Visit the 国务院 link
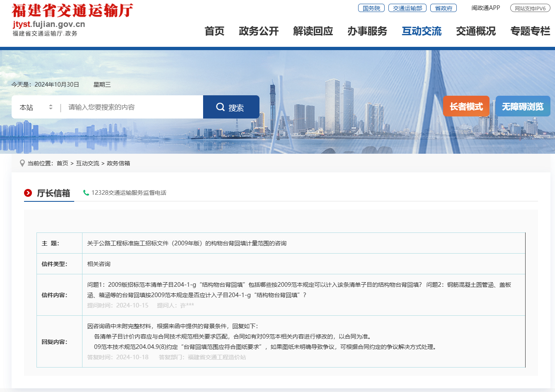This screenshot has width=555, height=392. [371, 7]
